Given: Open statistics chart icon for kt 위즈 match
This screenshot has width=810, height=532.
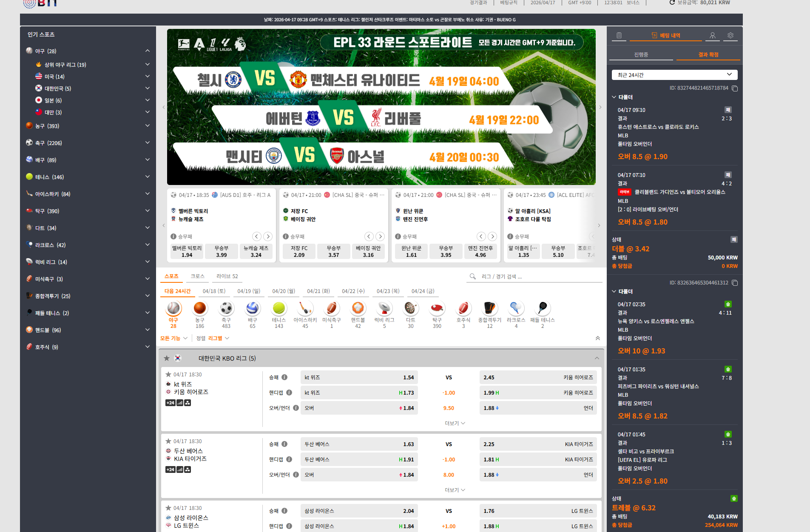Looking at the screenshot, I should (x=179, y=402).
